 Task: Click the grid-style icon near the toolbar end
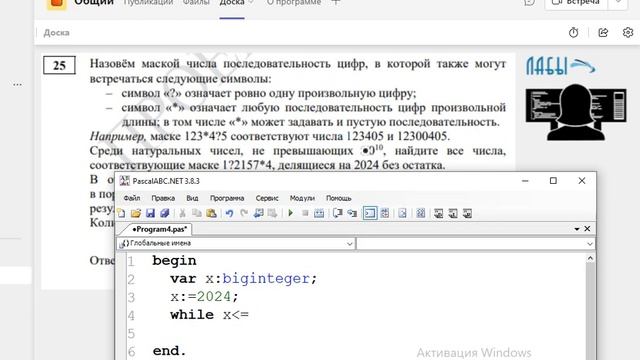point(421,213)
